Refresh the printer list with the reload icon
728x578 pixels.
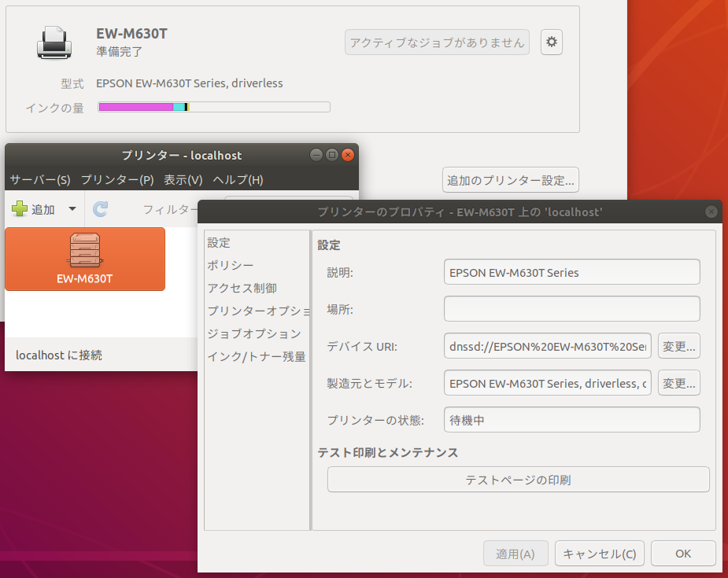tap(101, 208)
